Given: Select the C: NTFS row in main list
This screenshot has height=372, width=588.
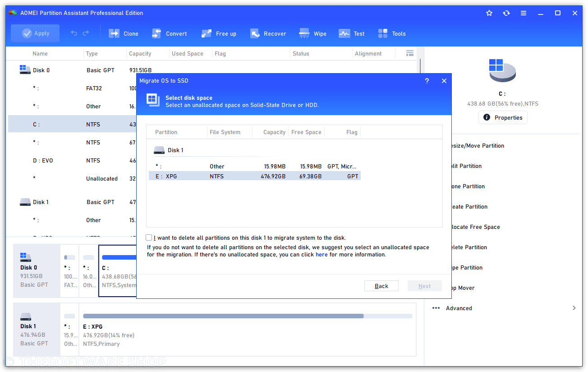Looking at the screenshot, I should (x=72, y=124).
